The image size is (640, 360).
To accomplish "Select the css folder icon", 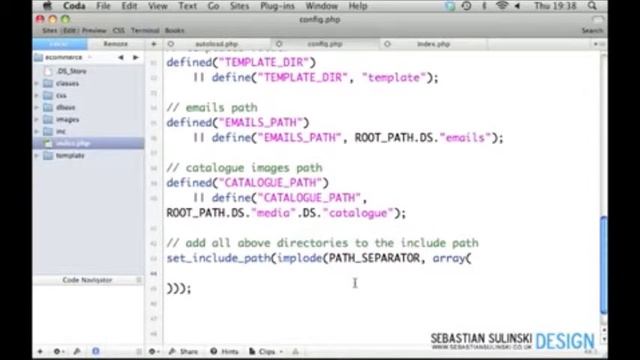I will coord(48,96).
